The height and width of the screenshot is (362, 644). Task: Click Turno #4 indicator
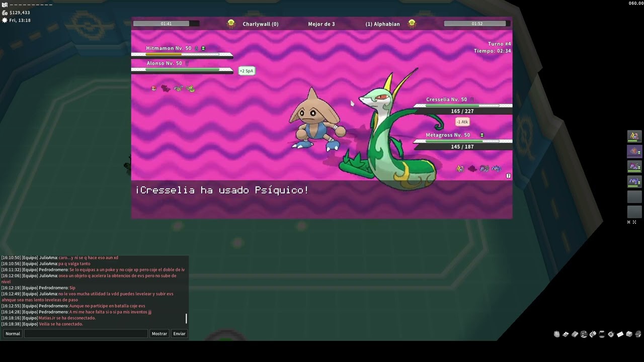pos(500,44)
